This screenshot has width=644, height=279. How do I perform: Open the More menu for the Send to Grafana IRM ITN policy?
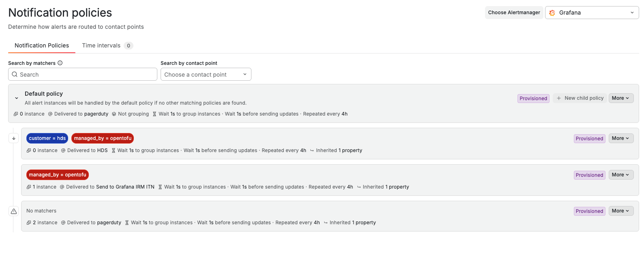[x=621, y=175]
